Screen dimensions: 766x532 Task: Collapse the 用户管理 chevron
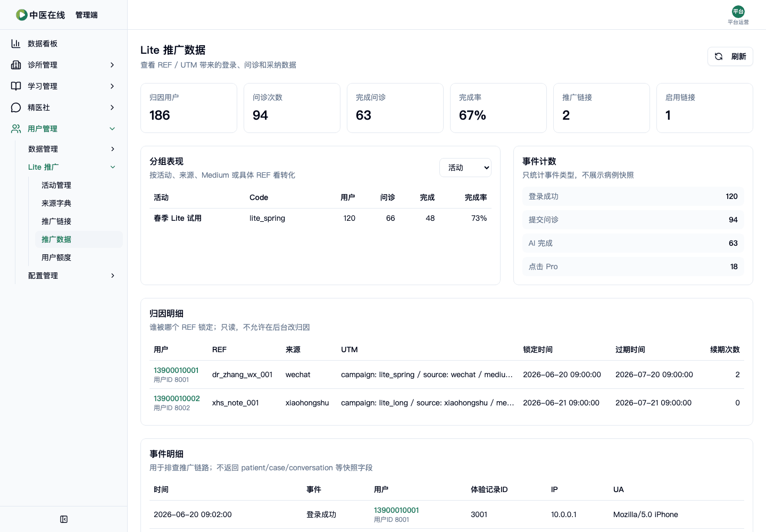pyautogui.click(x=112, y=129)
